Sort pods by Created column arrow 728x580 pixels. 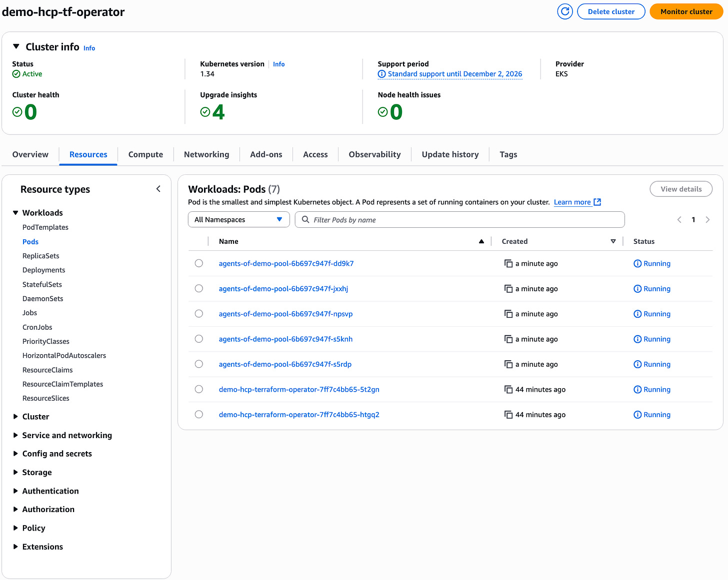click(613, 241)
